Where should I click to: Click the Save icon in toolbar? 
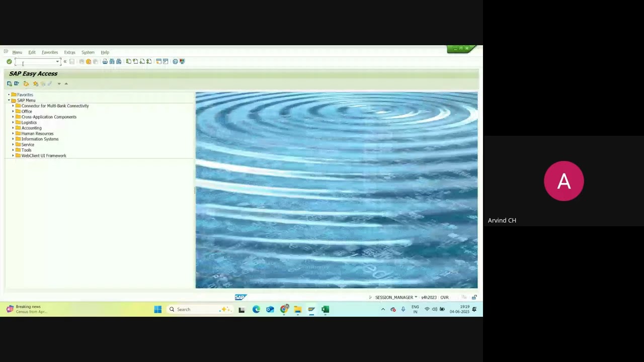(x=72, y=61)
